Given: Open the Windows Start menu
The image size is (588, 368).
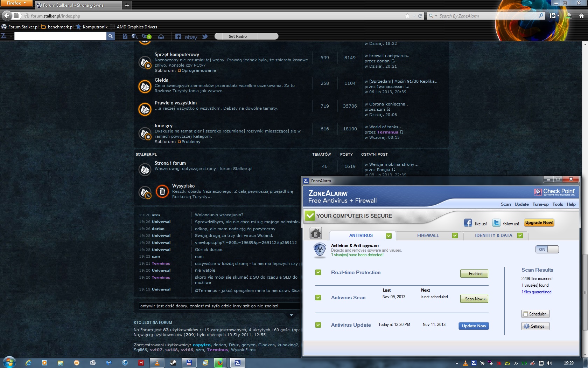Looking at the screenshot, I should click(x=9, y=362).
